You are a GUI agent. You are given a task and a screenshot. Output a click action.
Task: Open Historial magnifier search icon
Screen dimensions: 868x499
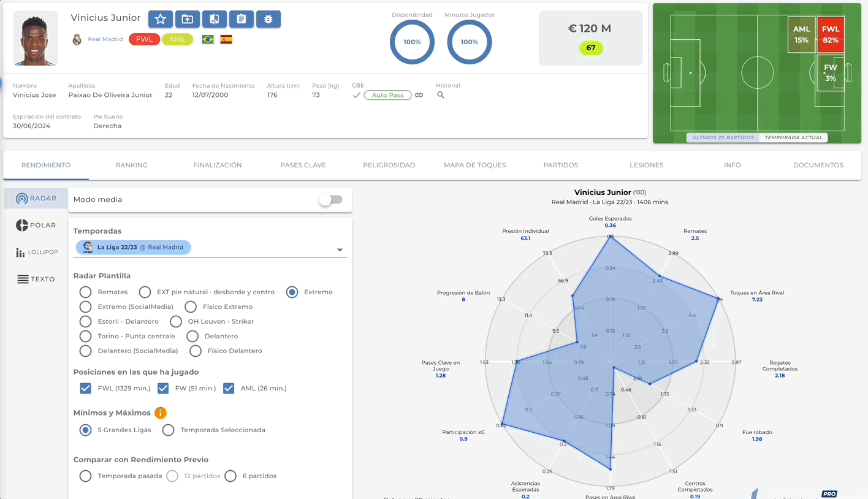[440, 95]
